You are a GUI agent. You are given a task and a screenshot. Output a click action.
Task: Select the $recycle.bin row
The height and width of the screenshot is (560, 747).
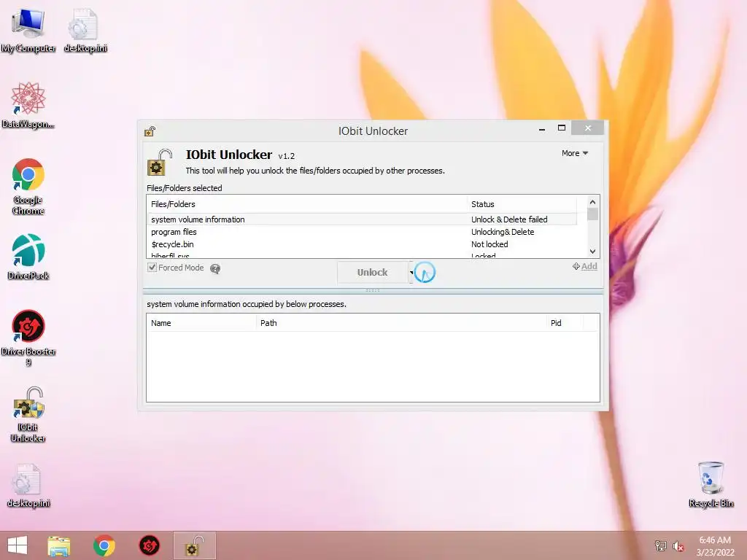pos(362,244)
